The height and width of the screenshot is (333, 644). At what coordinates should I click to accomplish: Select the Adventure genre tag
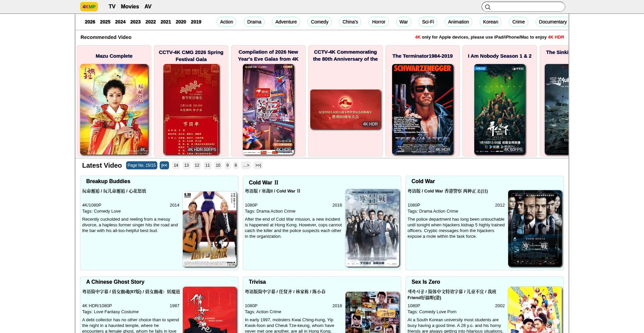[286, 22]
